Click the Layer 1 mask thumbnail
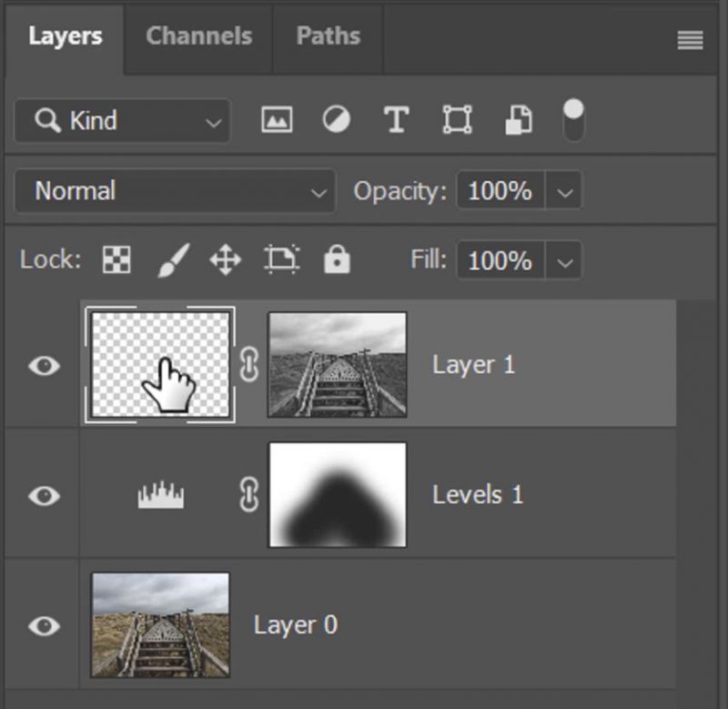Viewport: 728px width, 709px height. pyautogui.click(x=337, y=364)
